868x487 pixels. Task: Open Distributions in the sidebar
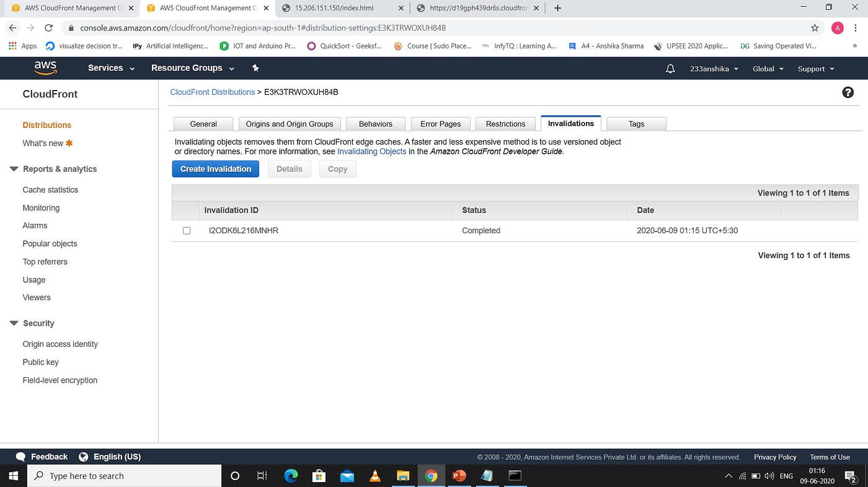click(x=47, y=125)
